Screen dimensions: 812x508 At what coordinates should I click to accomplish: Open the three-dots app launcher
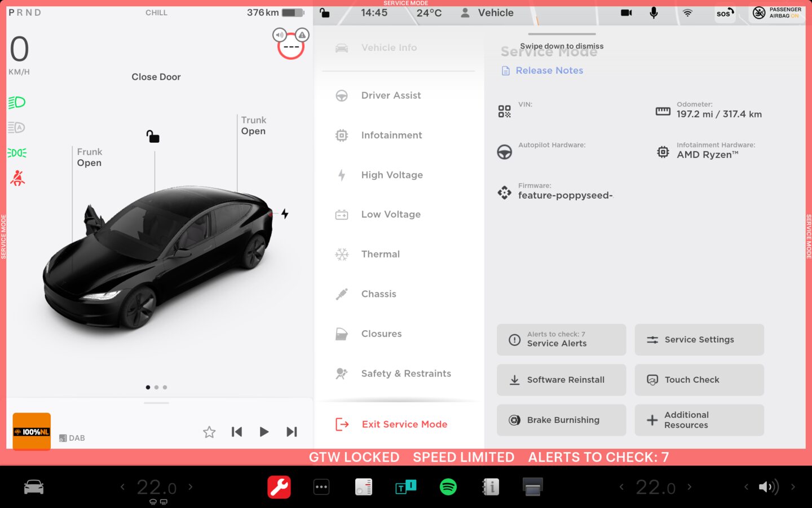pyautogui.click(x=321, y=487)
